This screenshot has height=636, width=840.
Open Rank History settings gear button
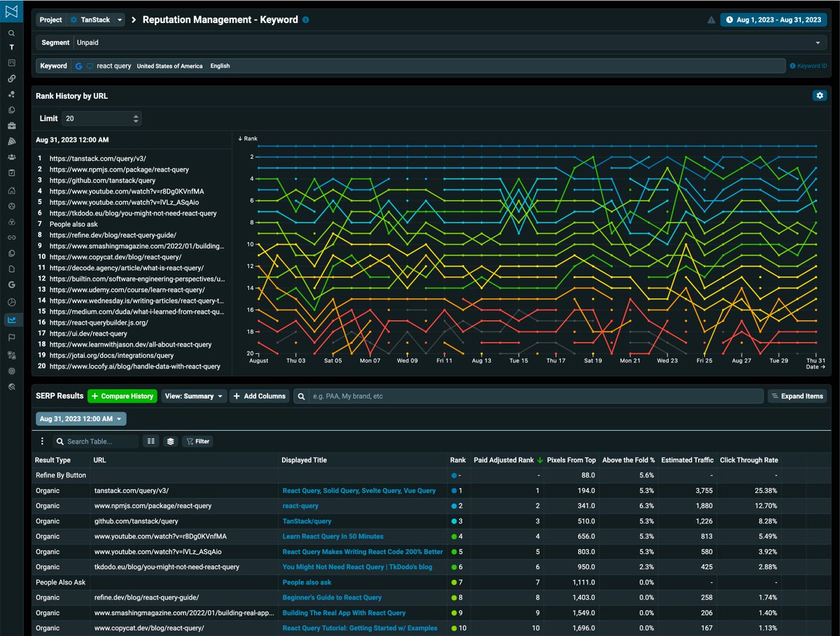pos(819,95)
